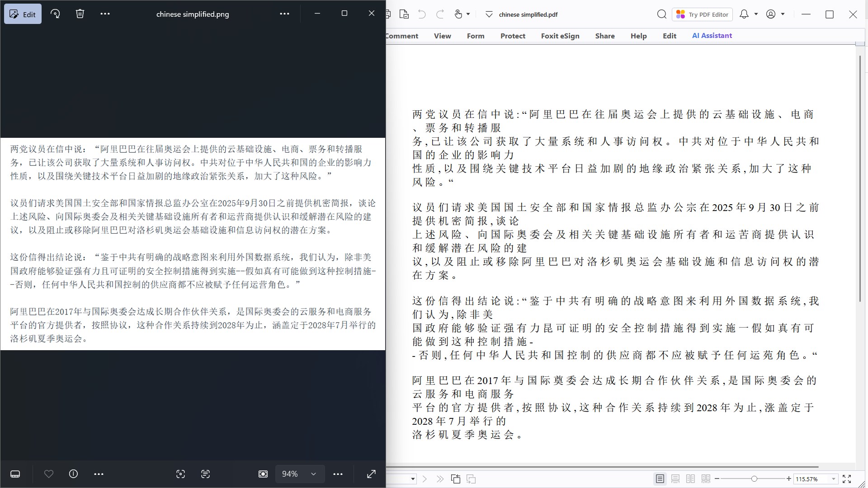Click the zoom in plus button in Foxit

(x=789, y=479)
